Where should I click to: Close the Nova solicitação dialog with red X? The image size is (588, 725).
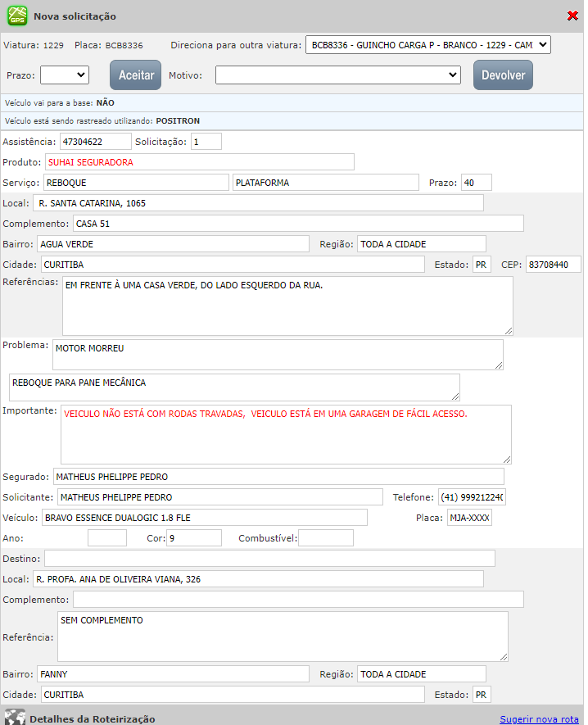pos(572,16)
